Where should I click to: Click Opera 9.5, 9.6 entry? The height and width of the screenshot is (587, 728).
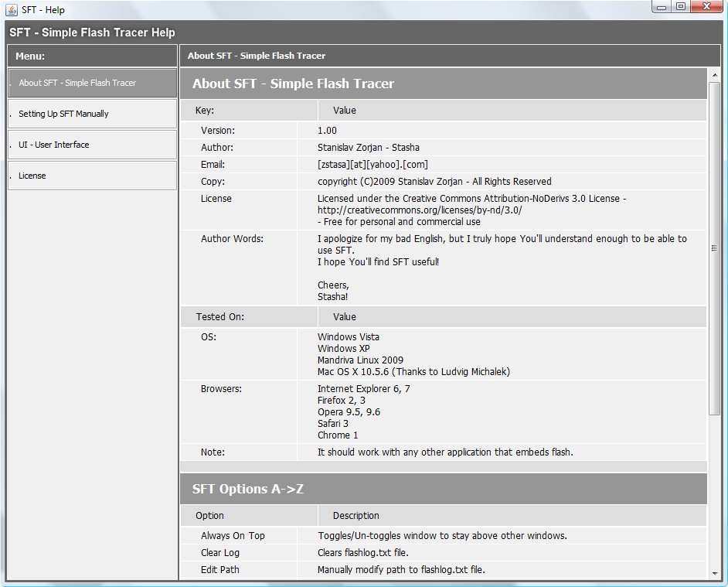click(x=349, y=411)
